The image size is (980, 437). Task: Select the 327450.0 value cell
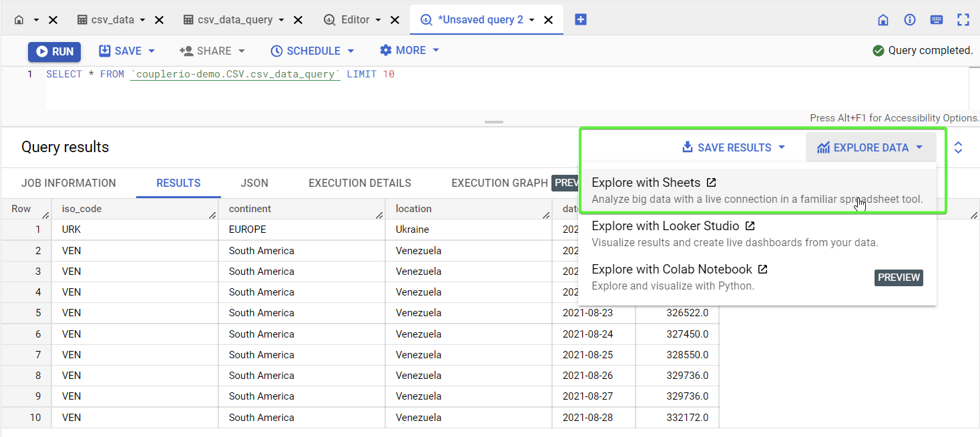point(677,334)
